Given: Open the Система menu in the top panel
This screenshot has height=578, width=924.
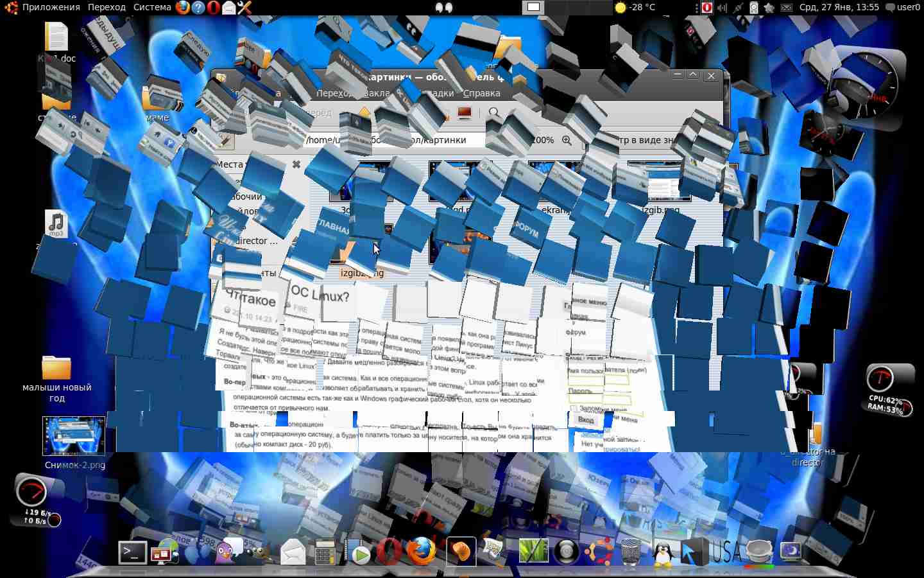Looking at the screenshot, I should coord(152,7).
